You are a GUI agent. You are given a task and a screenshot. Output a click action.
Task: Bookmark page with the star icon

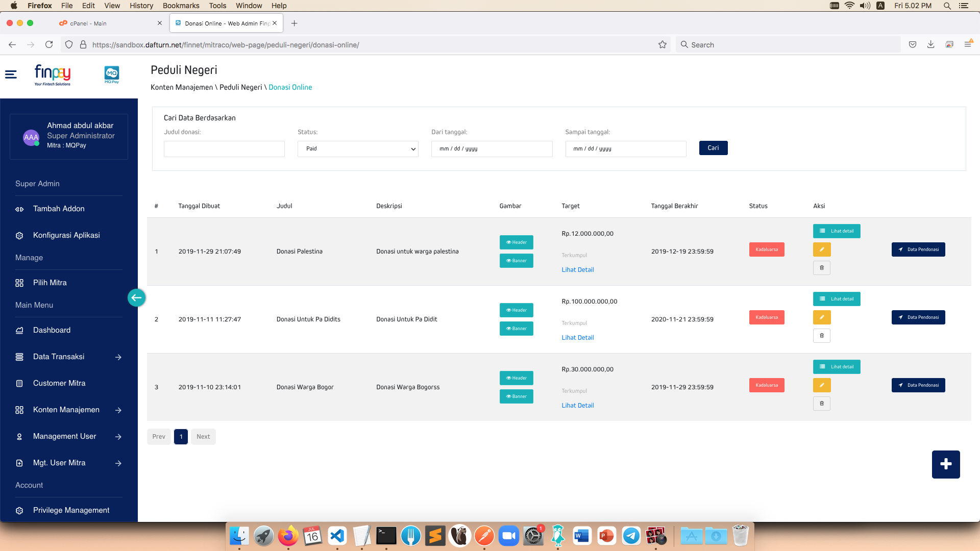pyautogui.click(x=663, y=45)
